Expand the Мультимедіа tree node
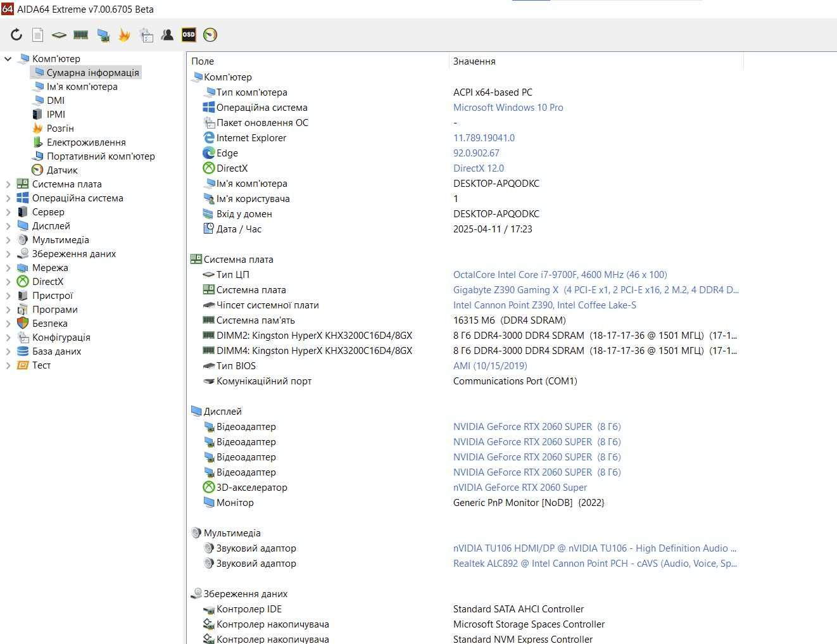This screenshot has height=644, width=837. pyautogui.click(x=8, y=239)
